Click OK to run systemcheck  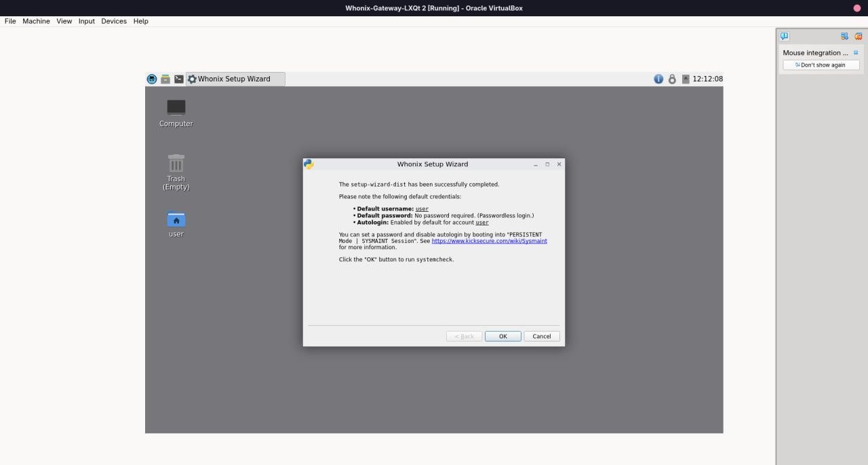(503, 336)
